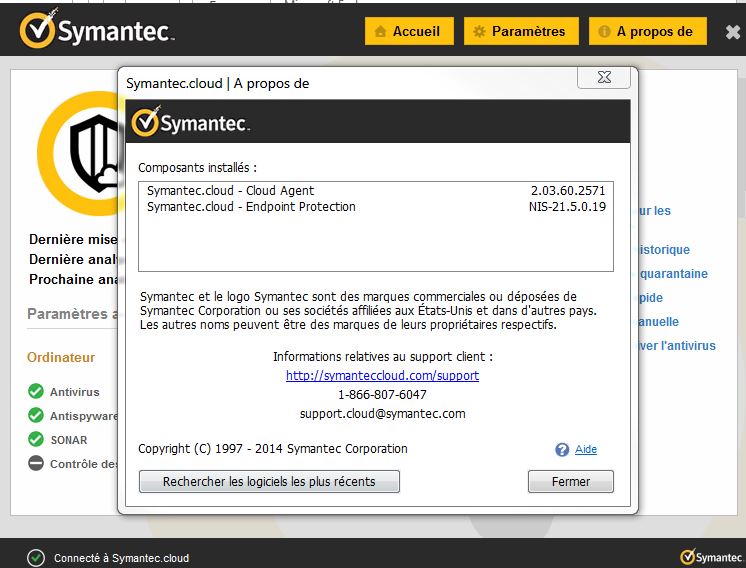Click version number 2.03.60.2571
Viewport: 746px width, 568px height.
click(568, 191)
